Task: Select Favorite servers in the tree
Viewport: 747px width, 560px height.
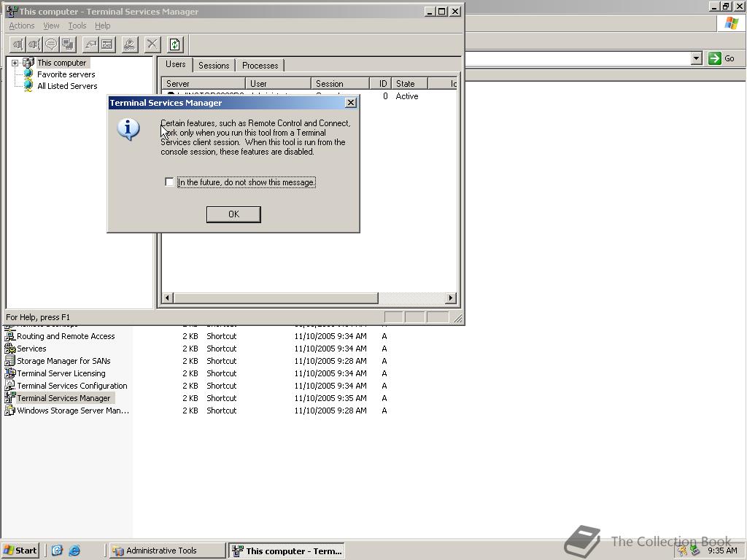Action: pos(66,74)
